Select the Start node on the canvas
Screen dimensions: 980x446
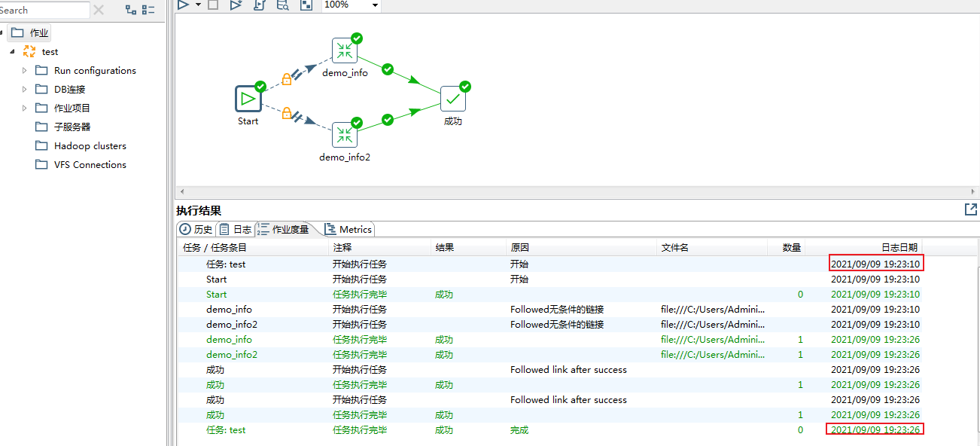pyautogui.click(x=248, y=98)
